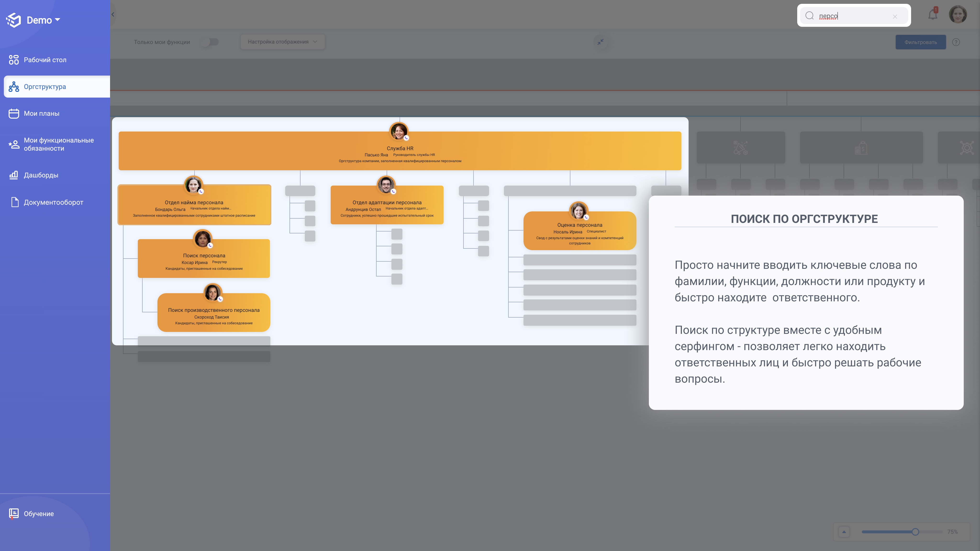Click 'Руководитель службы HR' title text
This screenshot has height=551, width=980.
pyautogui.click(x=414, y=155)
